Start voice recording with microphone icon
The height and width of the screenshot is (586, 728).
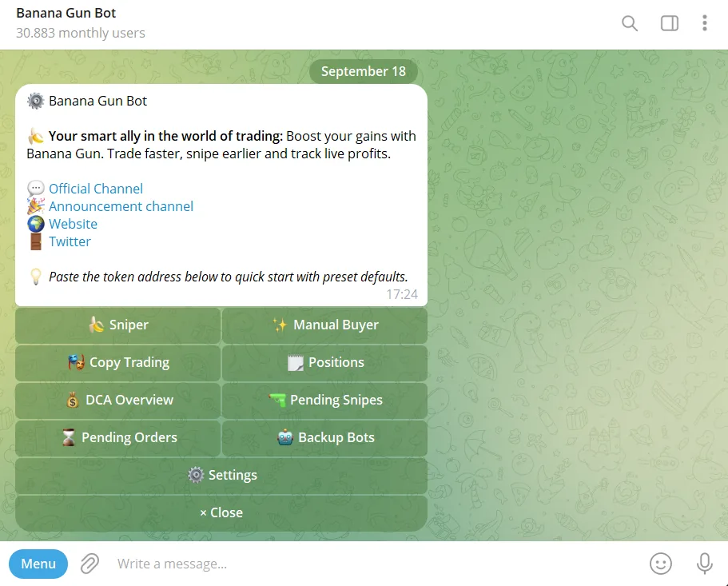pos(704,564)
